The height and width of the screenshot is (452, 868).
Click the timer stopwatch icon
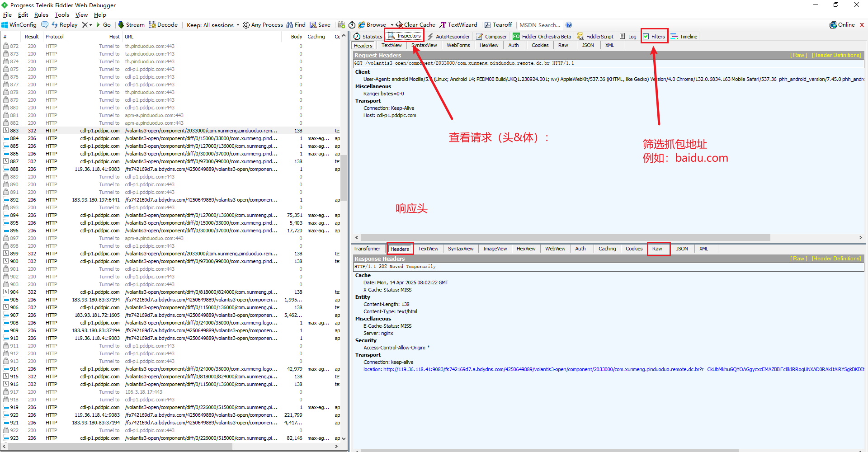coord(352,25)
